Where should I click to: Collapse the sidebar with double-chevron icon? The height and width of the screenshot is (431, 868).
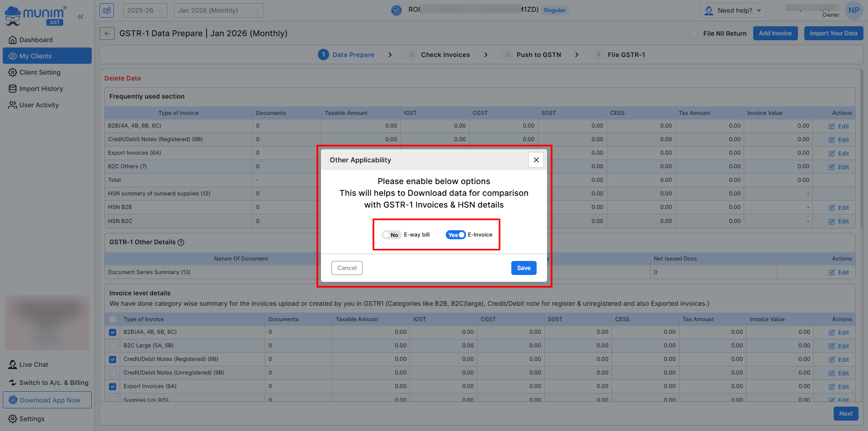[x=80, y=17]
